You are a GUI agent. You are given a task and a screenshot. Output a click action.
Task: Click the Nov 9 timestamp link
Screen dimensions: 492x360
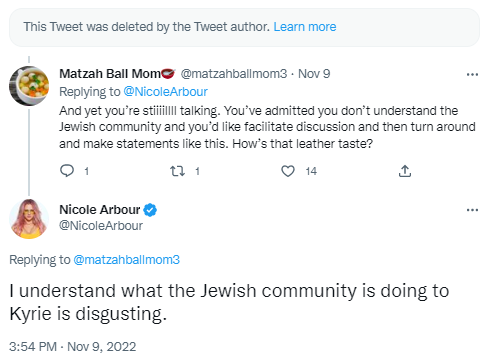[x=314, y=74]
